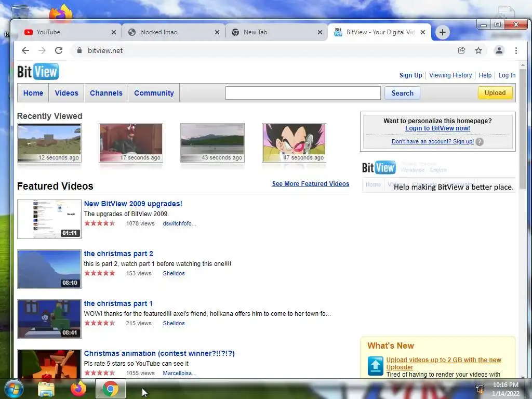Open 'the christmas part 2' video title
The width and height of the screenshot is (532, 399).
(x=118, y=254)
